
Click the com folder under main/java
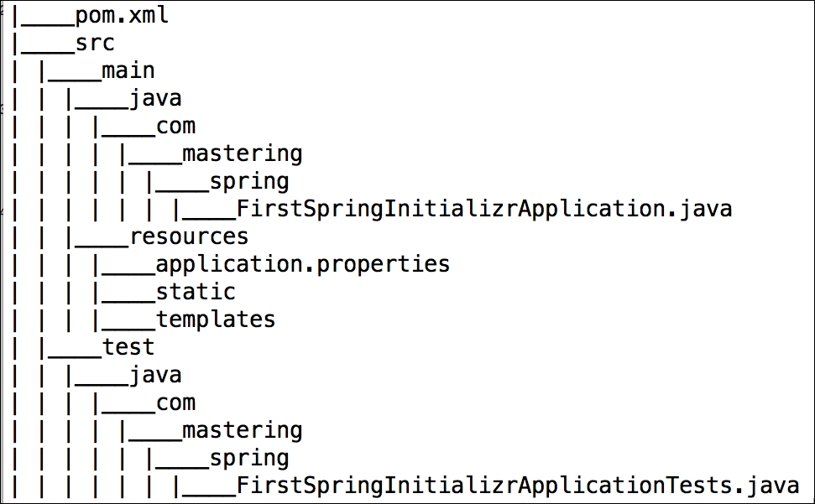click(175, 127)
